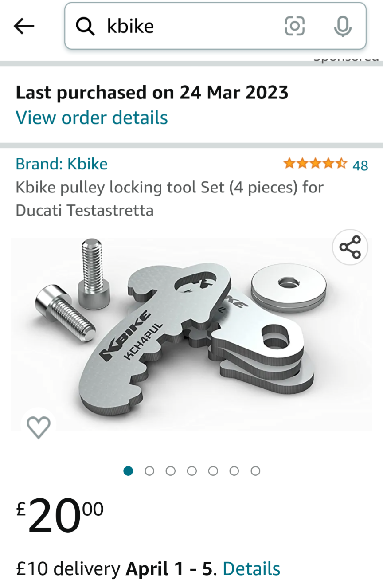This screenshot has height=588, width=383.
Task: Open delivery Details link
Action: 251,568
